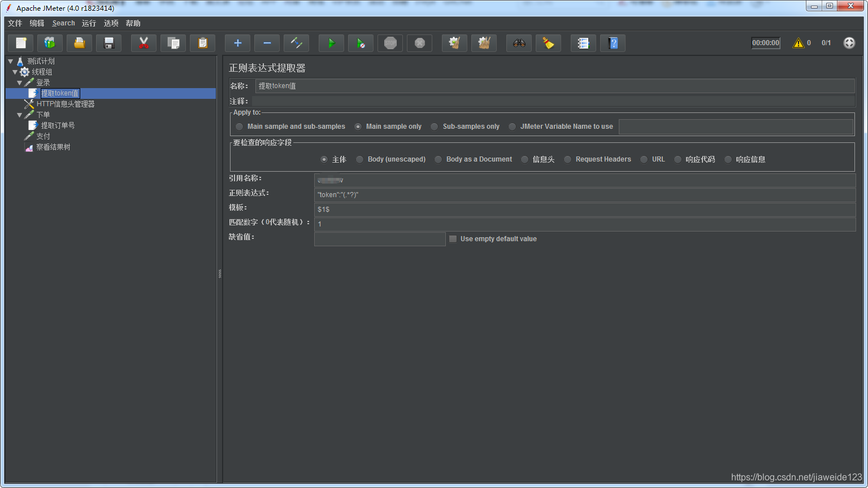Click the remote engines status icon
868x488 pixels.
(x=849, y=43)
